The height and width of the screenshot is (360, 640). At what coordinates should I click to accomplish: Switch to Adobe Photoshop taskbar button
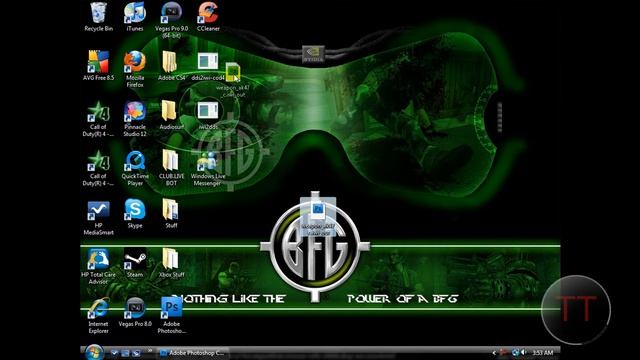point(192,353)
